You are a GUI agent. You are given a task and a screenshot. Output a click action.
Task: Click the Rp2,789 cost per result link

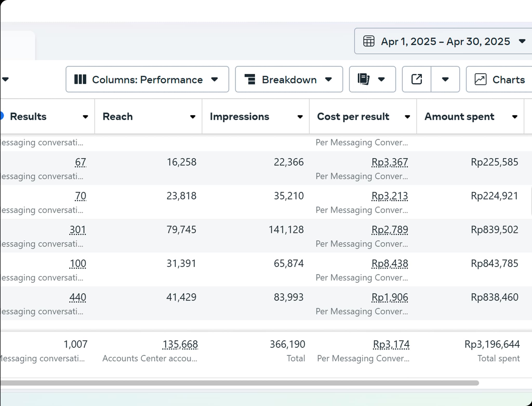click(x=390, y=230)
